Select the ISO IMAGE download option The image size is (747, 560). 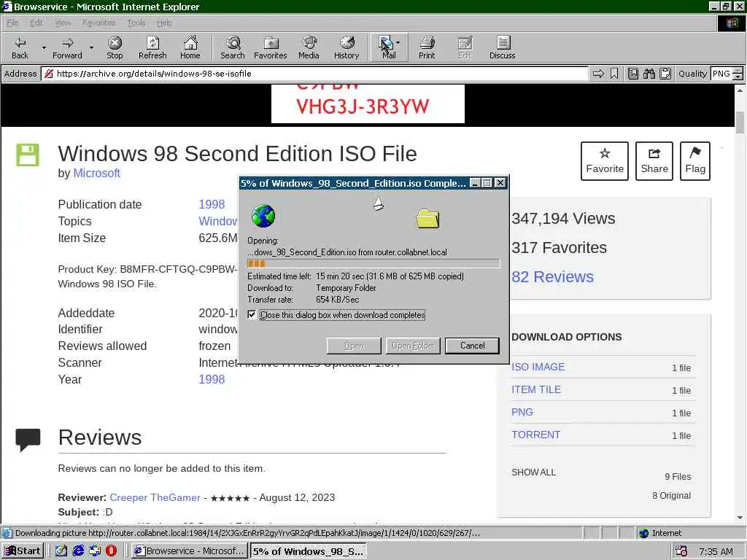click(538, 367)
